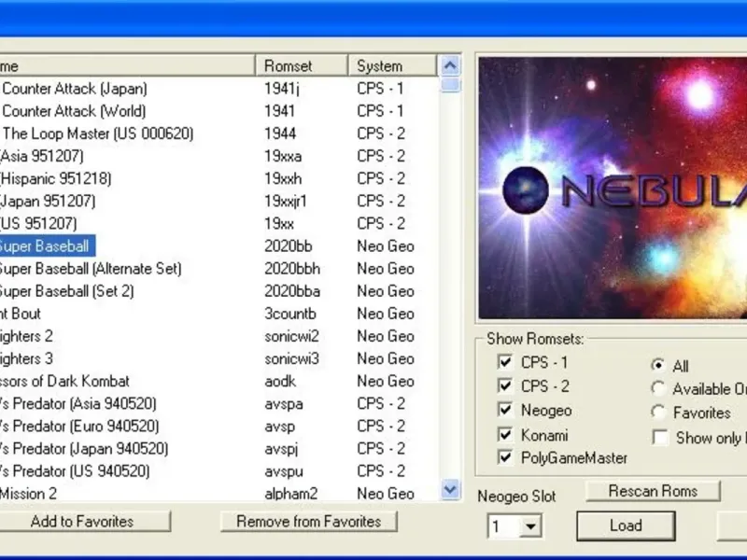Select the (Japan 951207) game row
This screenshot has height=560, width=747.
pos(218,201)
